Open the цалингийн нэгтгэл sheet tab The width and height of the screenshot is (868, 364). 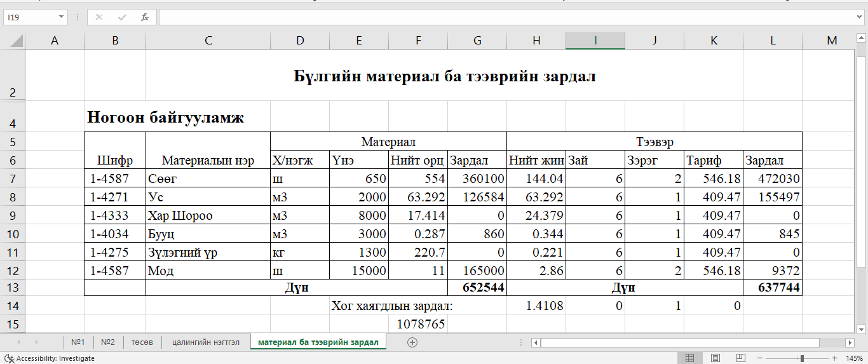(x=206, y=342)
